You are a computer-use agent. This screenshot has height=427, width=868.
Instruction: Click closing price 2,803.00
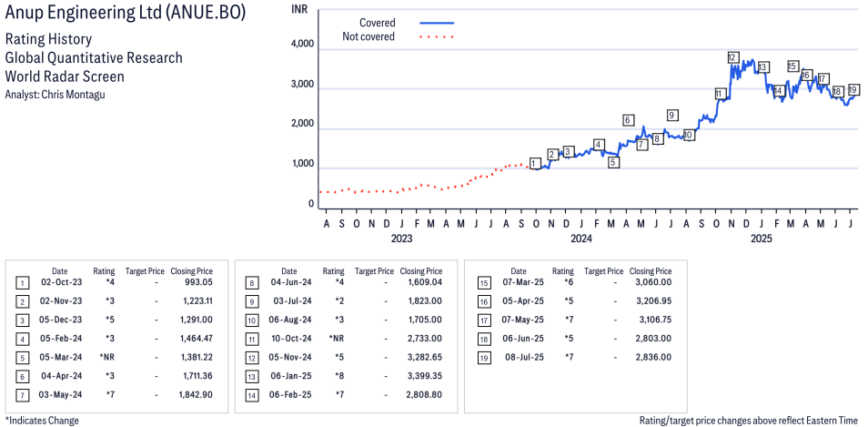coord(654,339)
